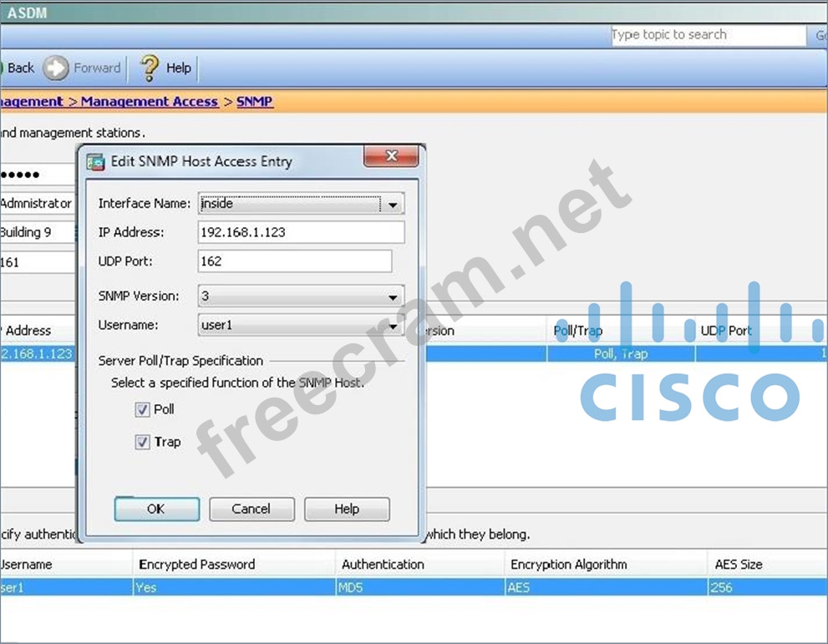Click the Forward arrow icon in toolbar
The image size is (828, 644).
click(56, 68)
